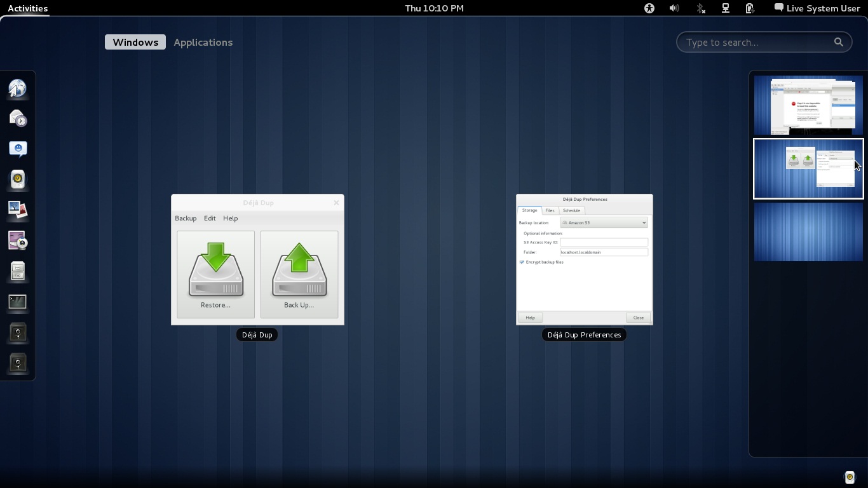Open Evolution mail and calendar from dash
868x488 pixels.
pyautogui.click(x=18, y=118)
